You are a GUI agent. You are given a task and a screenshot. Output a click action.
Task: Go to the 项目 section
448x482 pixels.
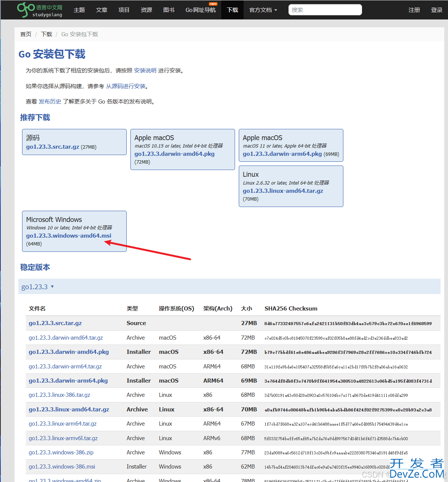click(x=124, y=10)
